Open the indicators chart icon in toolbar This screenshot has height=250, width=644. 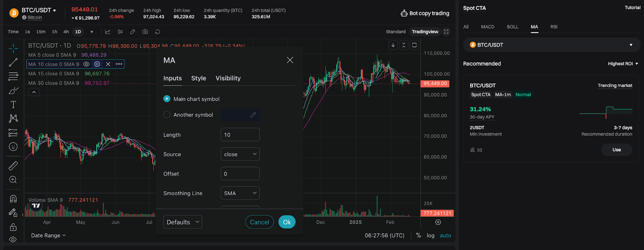[x=108, y=31]
